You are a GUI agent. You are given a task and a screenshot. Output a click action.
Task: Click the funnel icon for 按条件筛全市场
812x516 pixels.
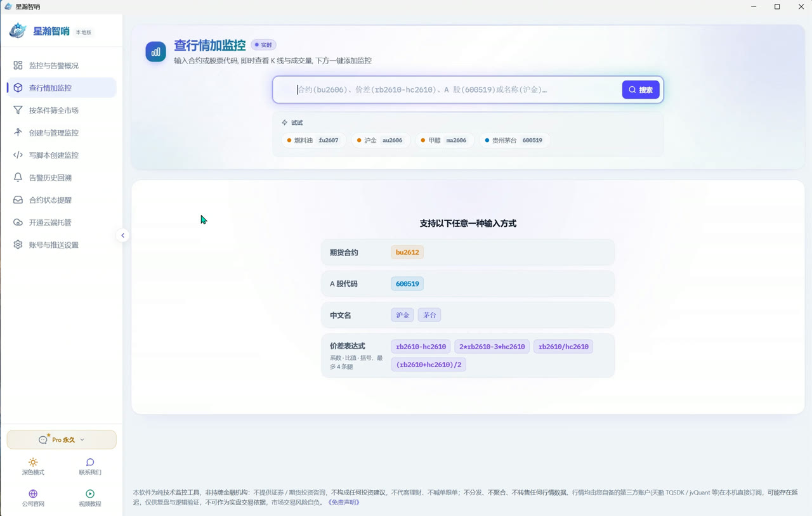click(18, 110)
